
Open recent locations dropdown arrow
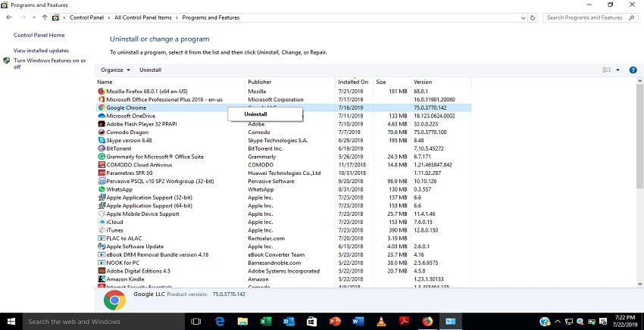33,17
